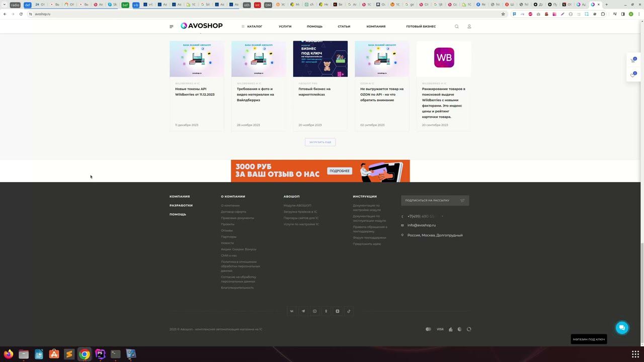Open Sublime Text from the dock
The width and height of the screenshot is (644, 362).
[69, 354]
